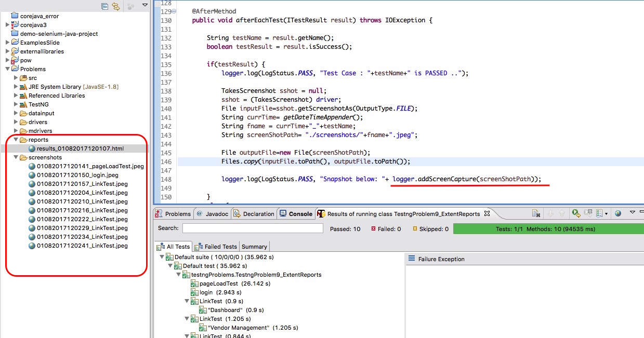
Task: Toggle Link with Editor in Package Explorer
Action: click(x=116, y=6)
